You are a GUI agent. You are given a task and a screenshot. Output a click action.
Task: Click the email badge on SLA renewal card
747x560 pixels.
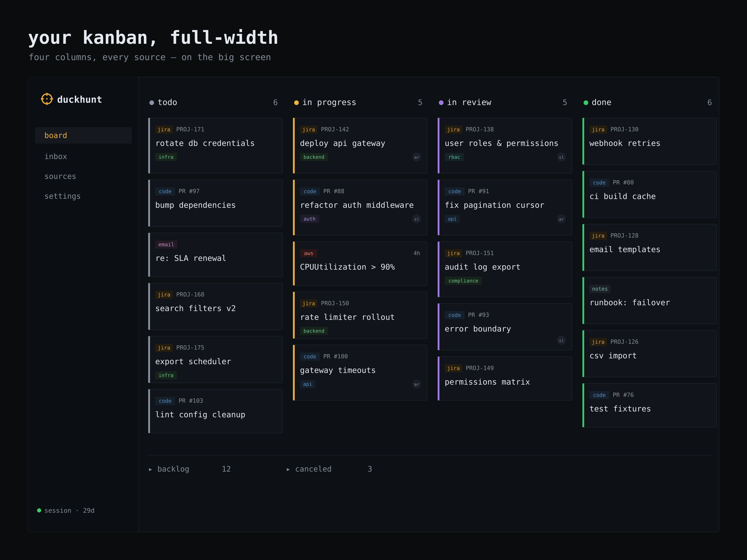[166, 244]
